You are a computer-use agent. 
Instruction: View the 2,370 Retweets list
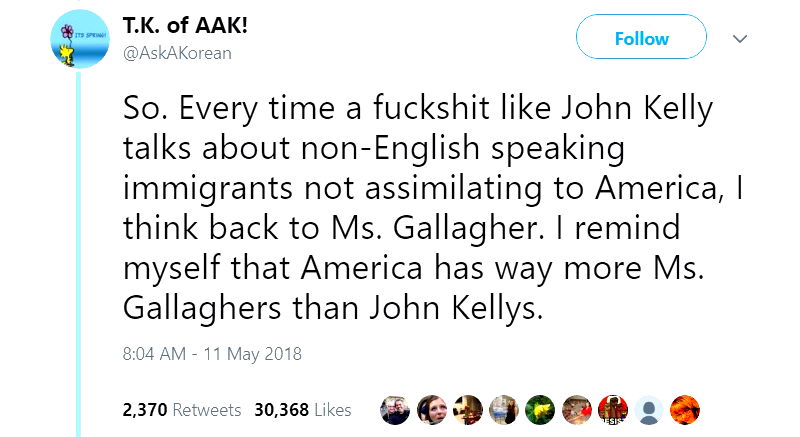181,410
